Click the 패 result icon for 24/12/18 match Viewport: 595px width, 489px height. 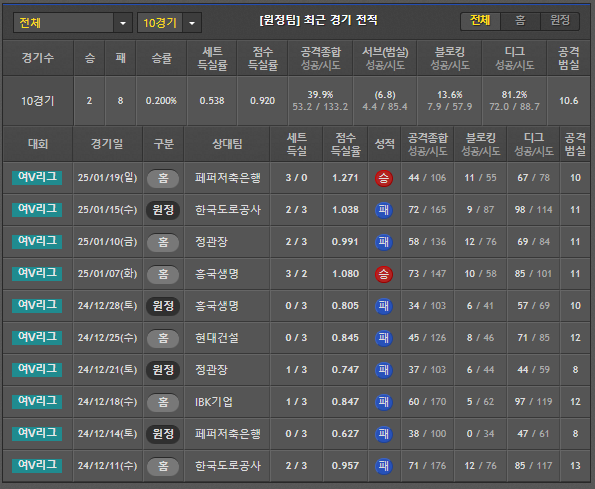tap(384, 402)
